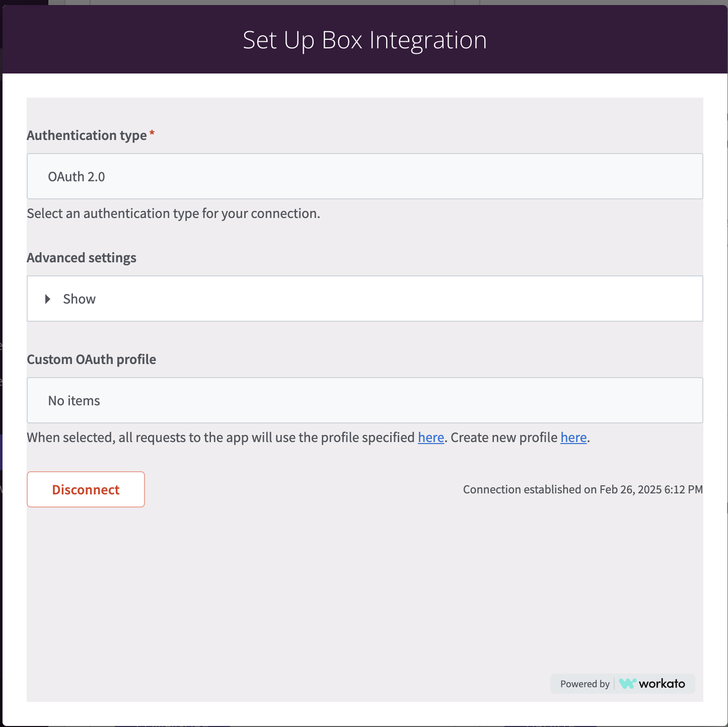Screen dimensions: 728x727
Task: Click the empty area of the Advanced settings row
Action: (398, 299)
